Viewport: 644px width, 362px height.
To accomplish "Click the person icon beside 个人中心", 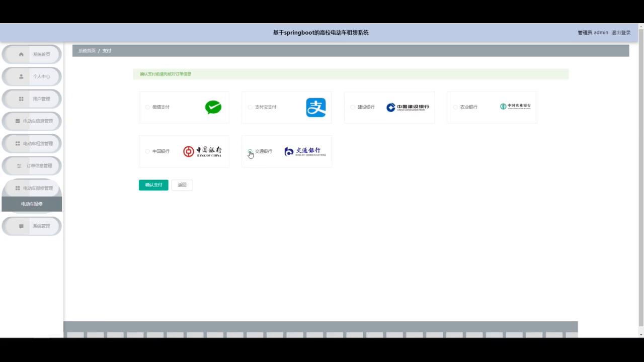I will point(21,76).
